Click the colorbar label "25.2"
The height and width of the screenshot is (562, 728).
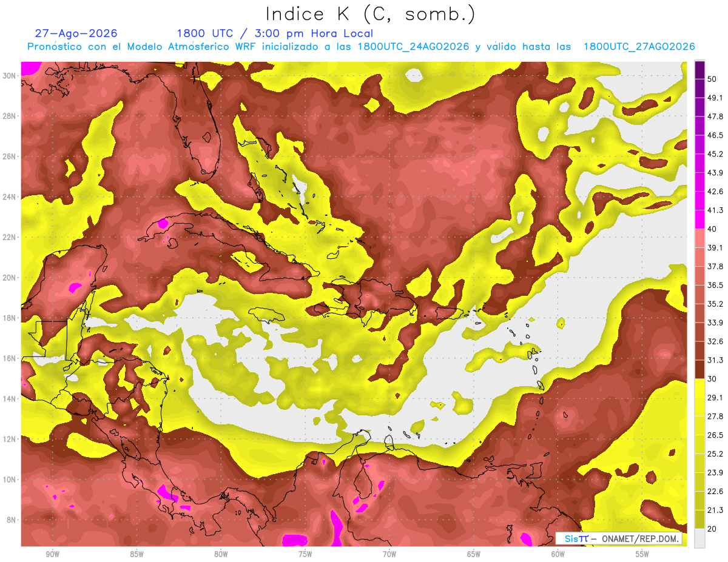point(716,453)
